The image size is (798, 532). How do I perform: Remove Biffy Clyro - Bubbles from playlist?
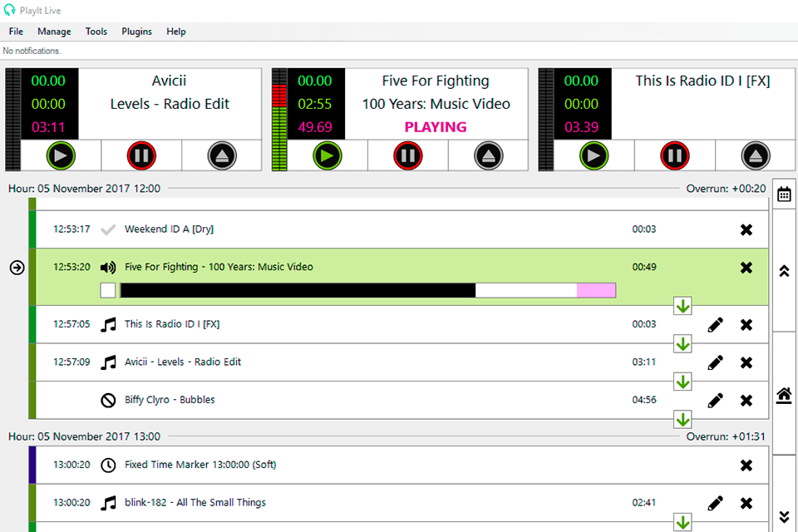click(746, 401)
